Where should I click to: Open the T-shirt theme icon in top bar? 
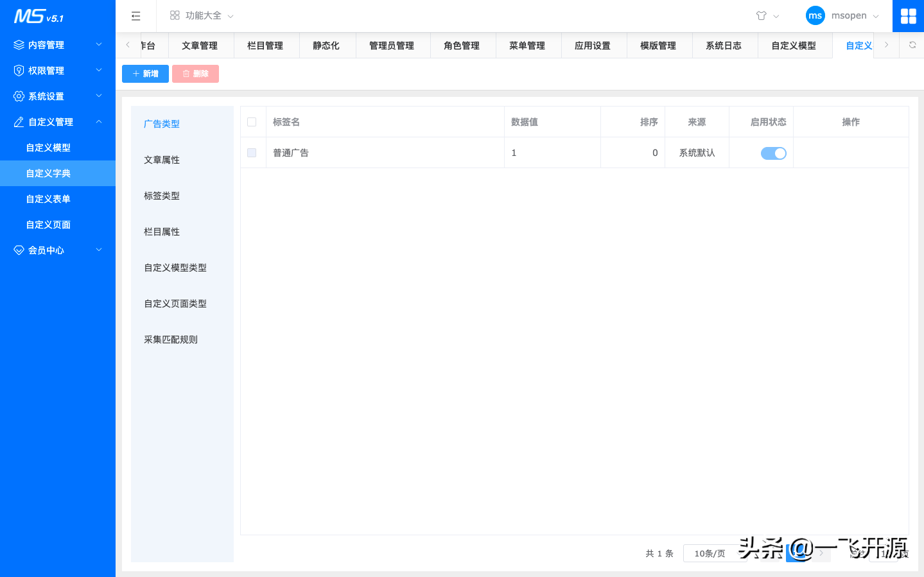(762, 15)
